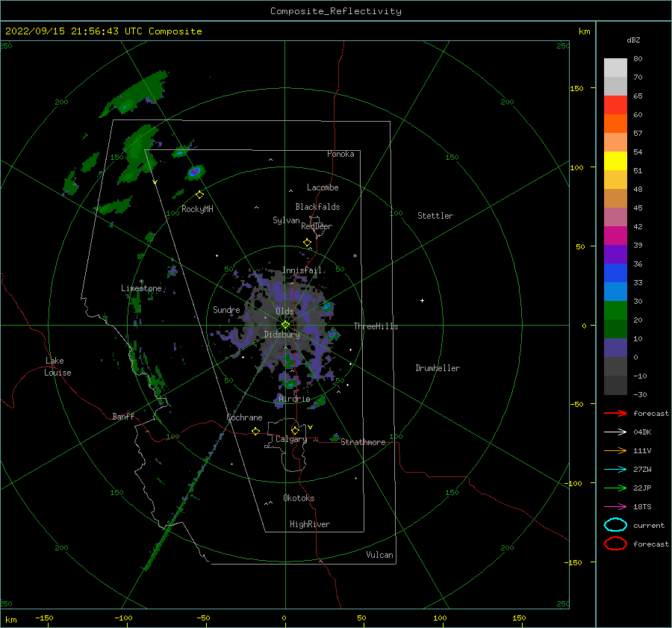Click the yellow diamond marker near RockyMH
The height and width of the screenshot is (628, 672).
(x=199, y=195)
